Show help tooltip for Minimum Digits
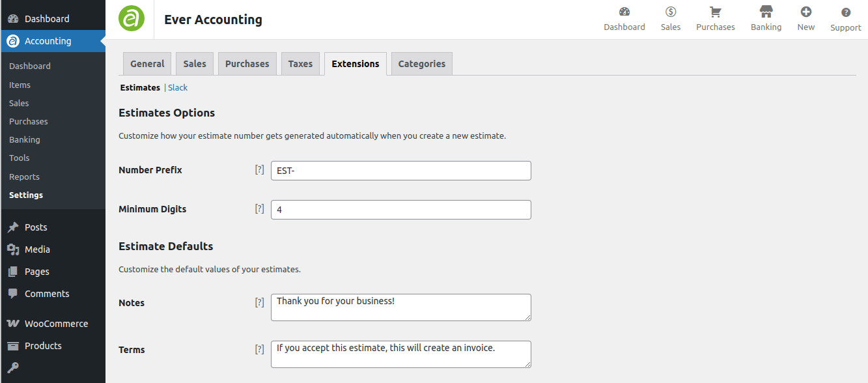868x383 pixels. tap(259, 208)
